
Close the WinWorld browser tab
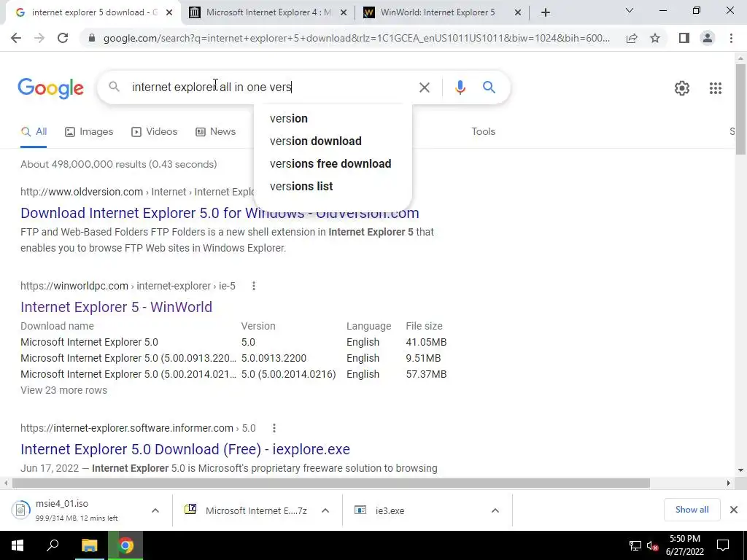pyautogui.click(x=518, y=13)
